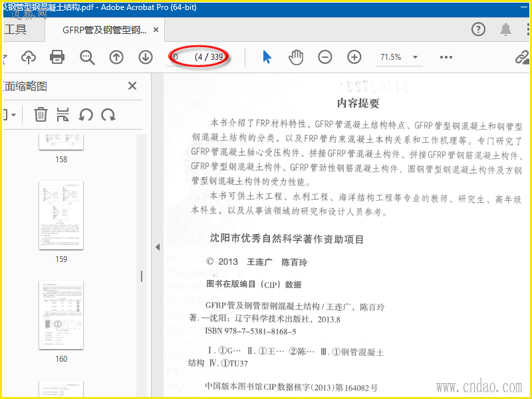Viewport: 532px width, 399px height.
Task: Select page 158 thumbnail
Action: tap(61, 142)
